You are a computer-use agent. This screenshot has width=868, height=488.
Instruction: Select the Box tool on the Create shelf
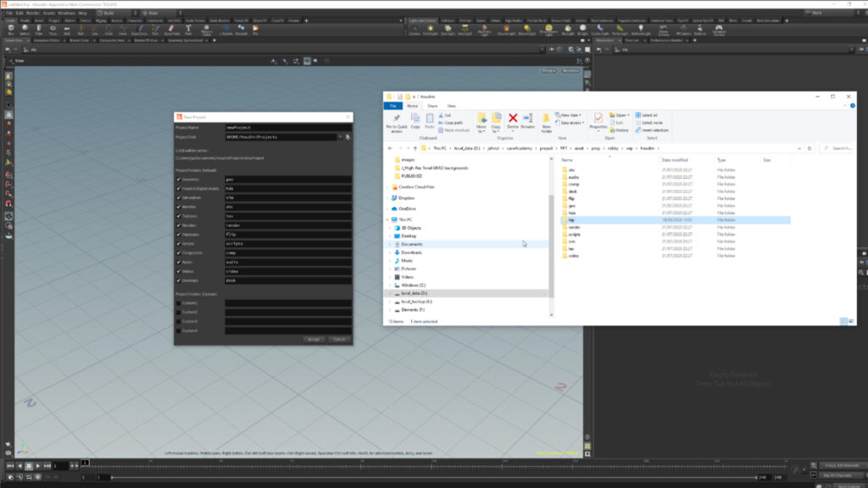click(x=11, y=28)
